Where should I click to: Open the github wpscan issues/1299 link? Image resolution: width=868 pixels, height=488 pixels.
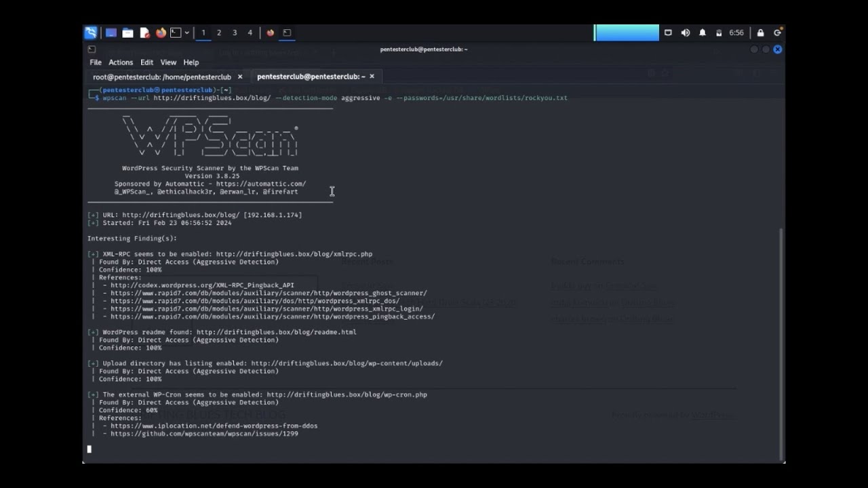pyautogui.click(x=204, y=434)
